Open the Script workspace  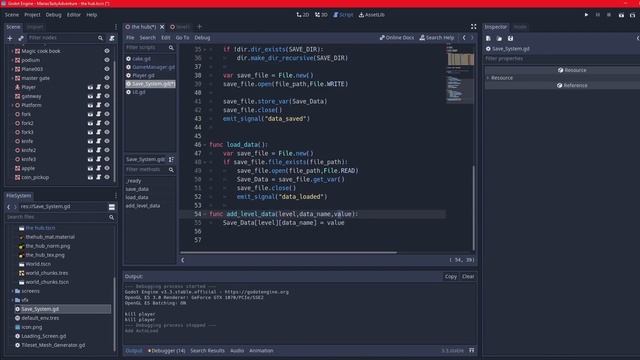pyautogui.click(x=343, y=15)
